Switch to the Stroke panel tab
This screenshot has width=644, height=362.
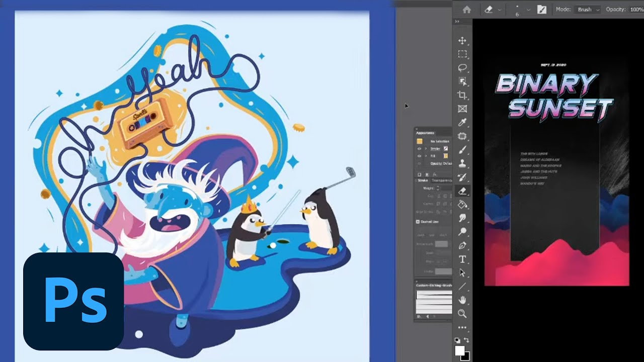(423, 180)
